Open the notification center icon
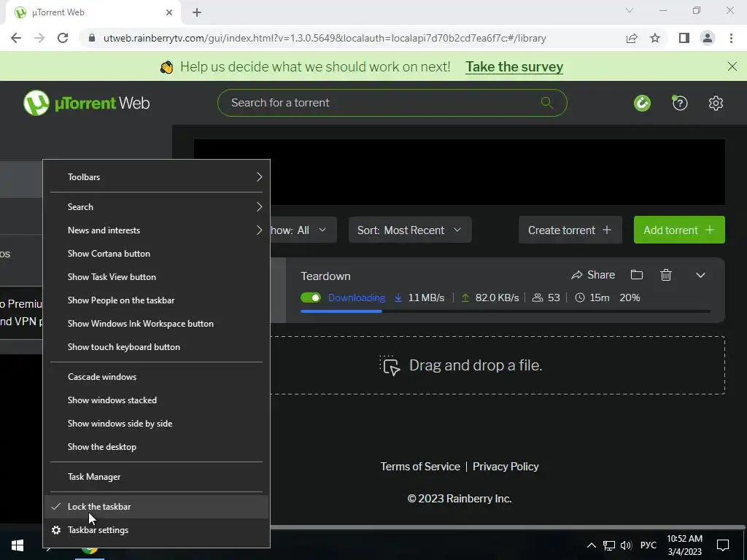This screenshot has width=747, height=560. pyautogui.click(x=723, y=545)
